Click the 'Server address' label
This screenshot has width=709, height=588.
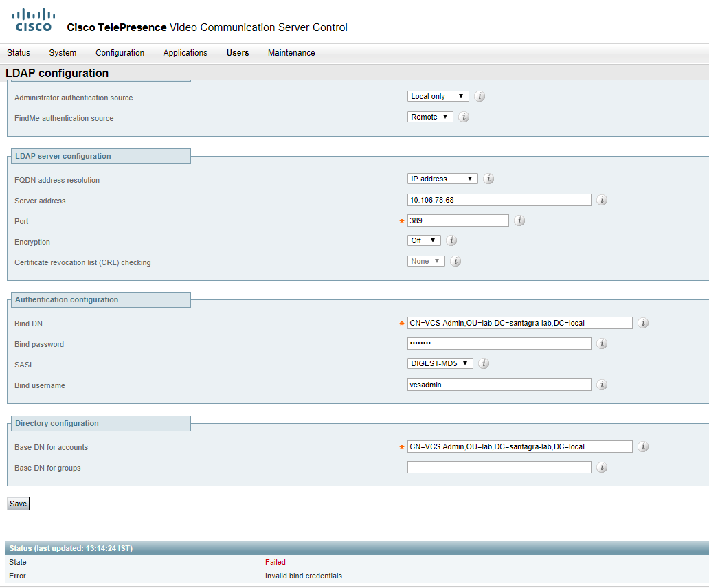[x=40, y=201]
